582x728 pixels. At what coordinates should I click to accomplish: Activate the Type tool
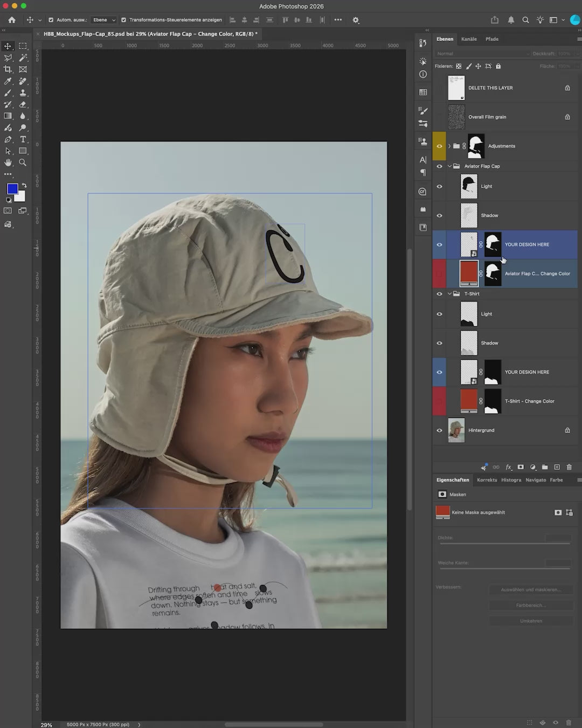coord(23,139)
